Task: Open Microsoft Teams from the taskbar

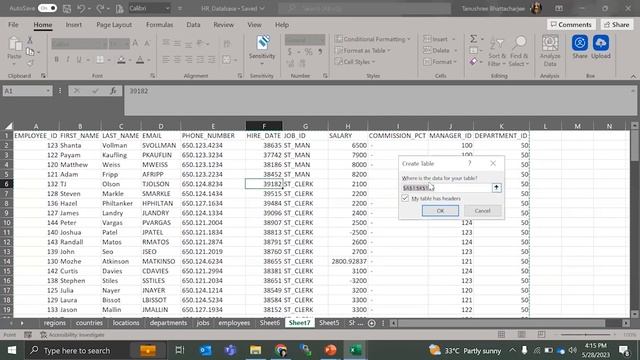Action: (230, 350)
